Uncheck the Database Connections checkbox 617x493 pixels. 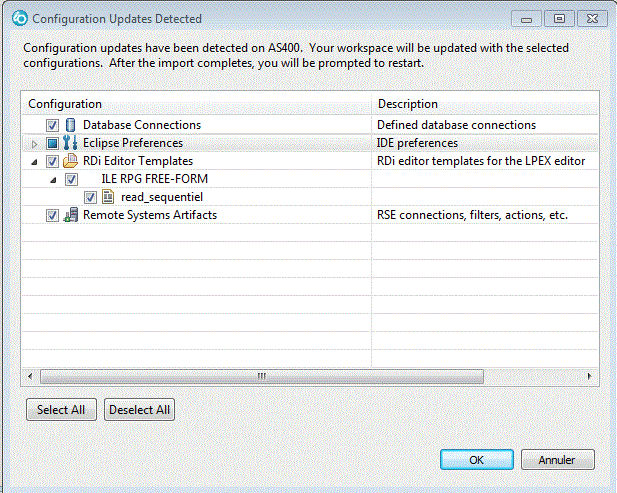[52, 126]
